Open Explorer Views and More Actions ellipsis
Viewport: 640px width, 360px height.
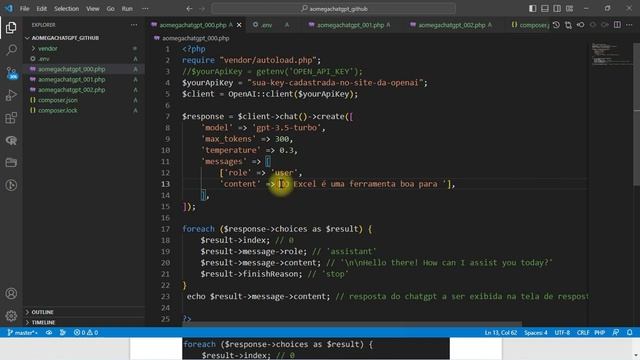(x=134, y=25)
